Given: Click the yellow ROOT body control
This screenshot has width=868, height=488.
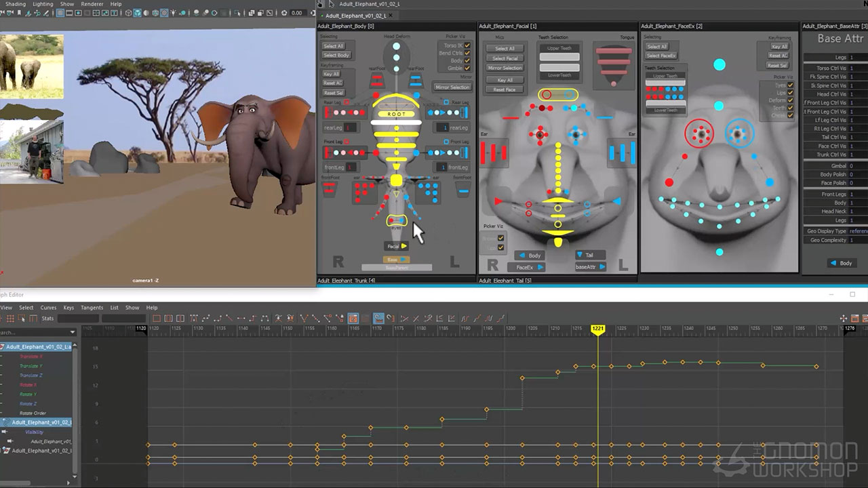Looking at the screenshot, I should tap(397, 114).
